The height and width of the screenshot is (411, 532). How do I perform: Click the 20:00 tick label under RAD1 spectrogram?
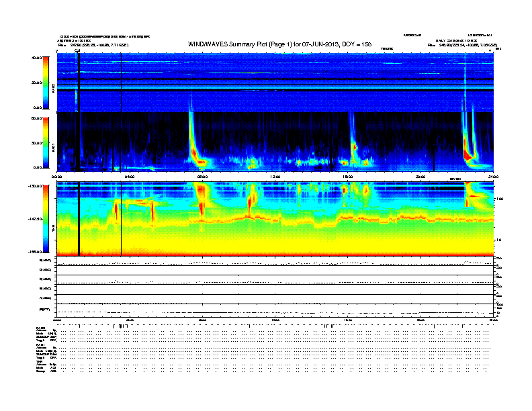click(x=420, y=177)
